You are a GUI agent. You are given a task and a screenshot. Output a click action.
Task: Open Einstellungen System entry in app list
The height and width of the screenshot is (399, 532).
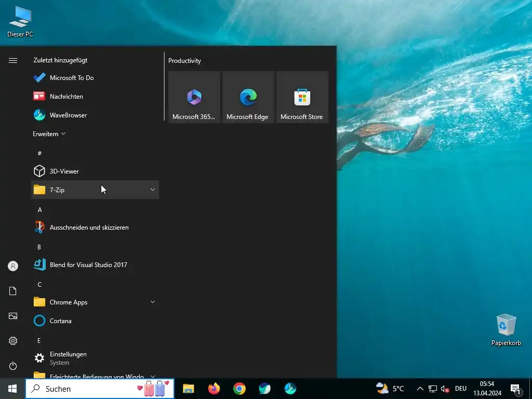95,358
